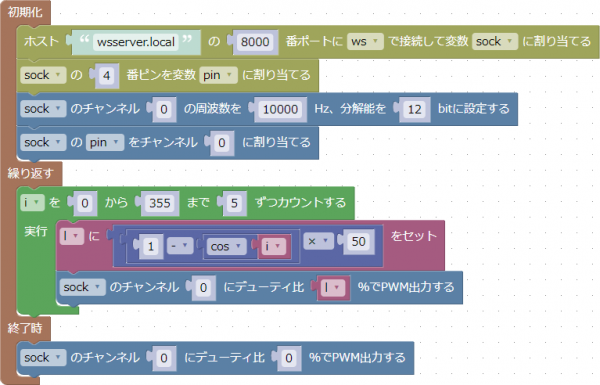Image resolution: width=600 pixels, height=385 pixels.
Task: Select the bitに設定する block text
Action: 474,109
